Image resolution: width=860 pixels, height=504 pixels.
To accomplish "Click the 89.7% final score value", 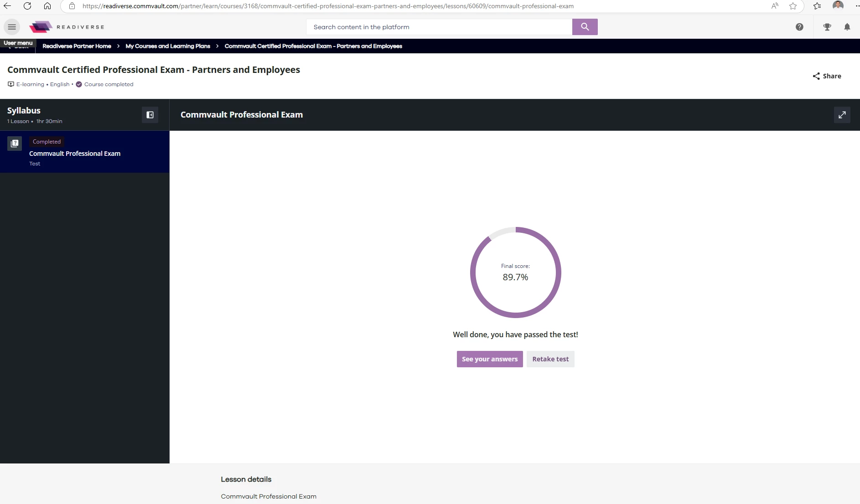I will tap(515, 277).
